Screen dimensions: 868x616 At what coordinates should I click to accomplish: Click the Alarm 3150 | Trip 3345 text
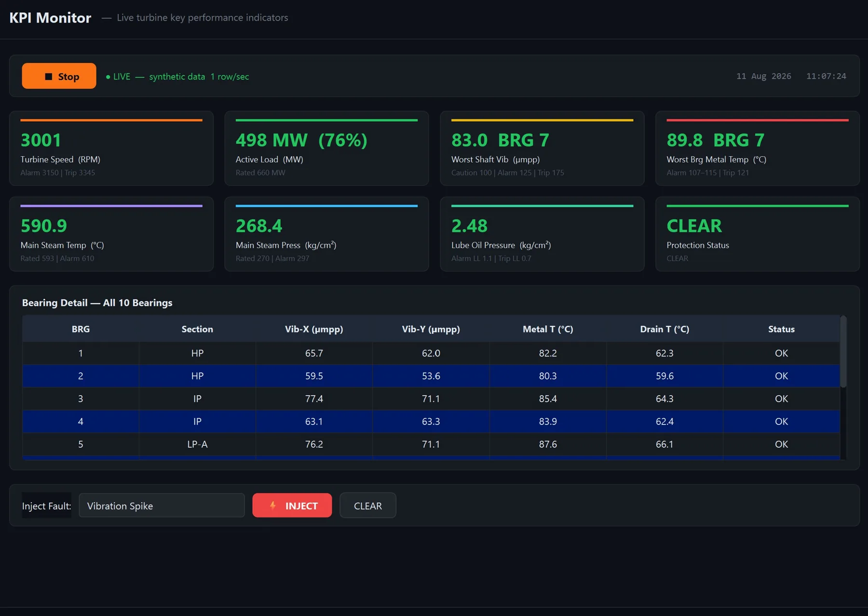57,173
